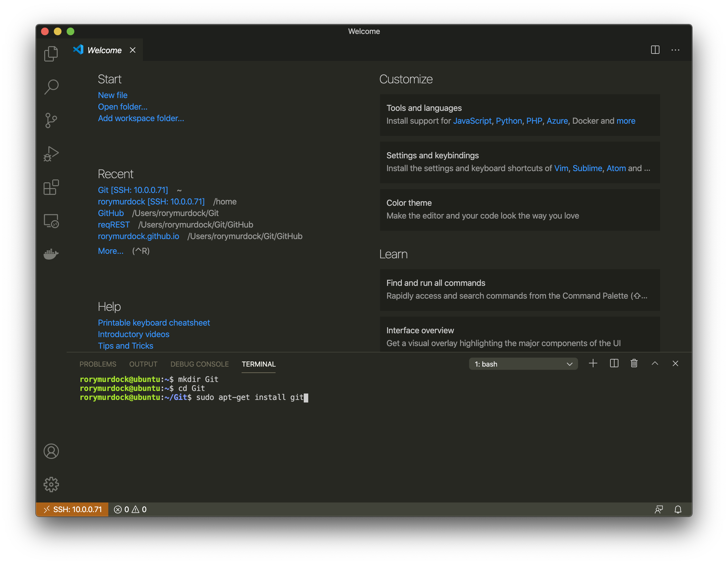Close the Welcome tab

133,50
